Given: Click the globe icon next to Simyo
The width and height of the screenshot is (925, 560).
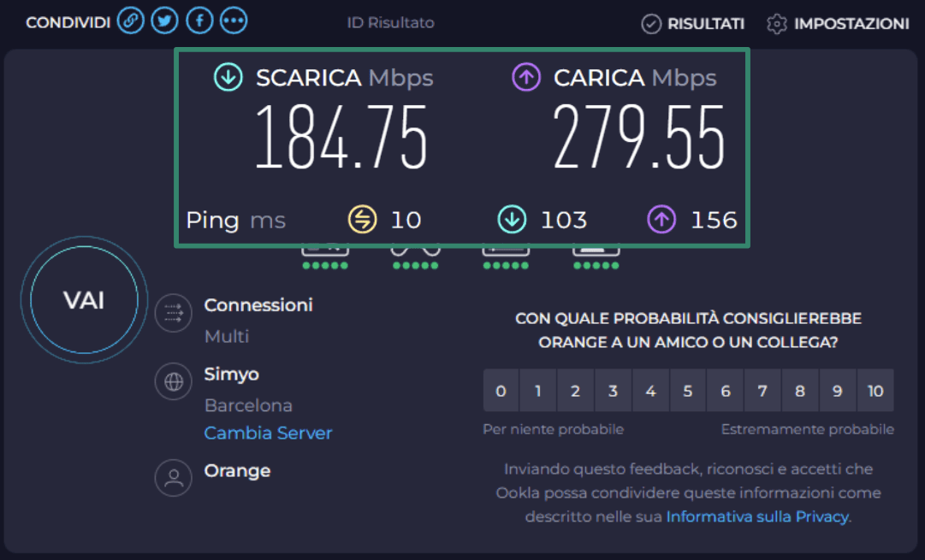Looking at the screenshot, I should [x=174, y=382].
